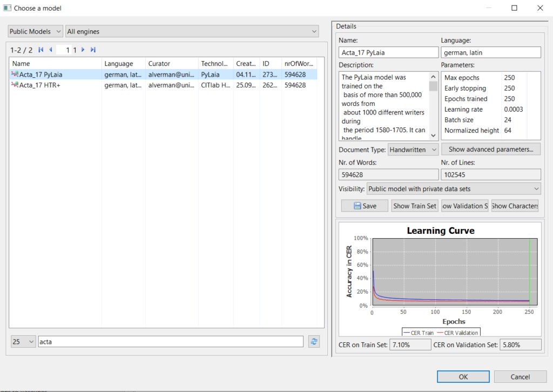Jump to last page of results

click(x=93, y=50)
